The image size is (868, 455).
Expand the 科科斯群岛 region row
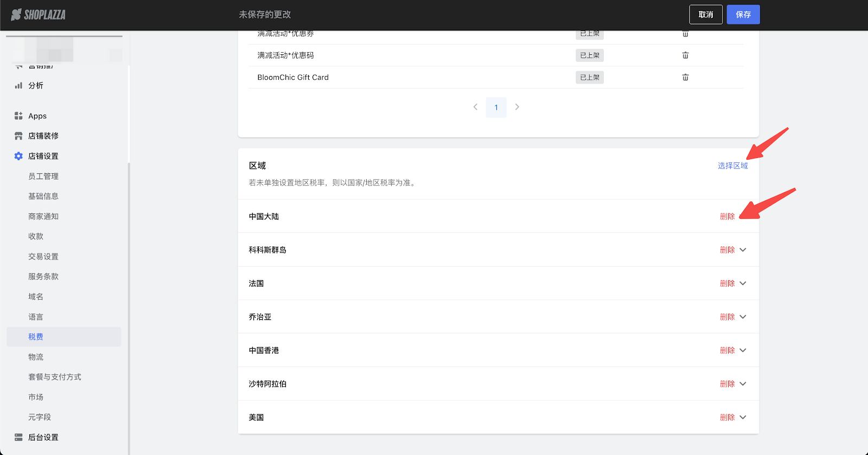(x=743, y=250)
